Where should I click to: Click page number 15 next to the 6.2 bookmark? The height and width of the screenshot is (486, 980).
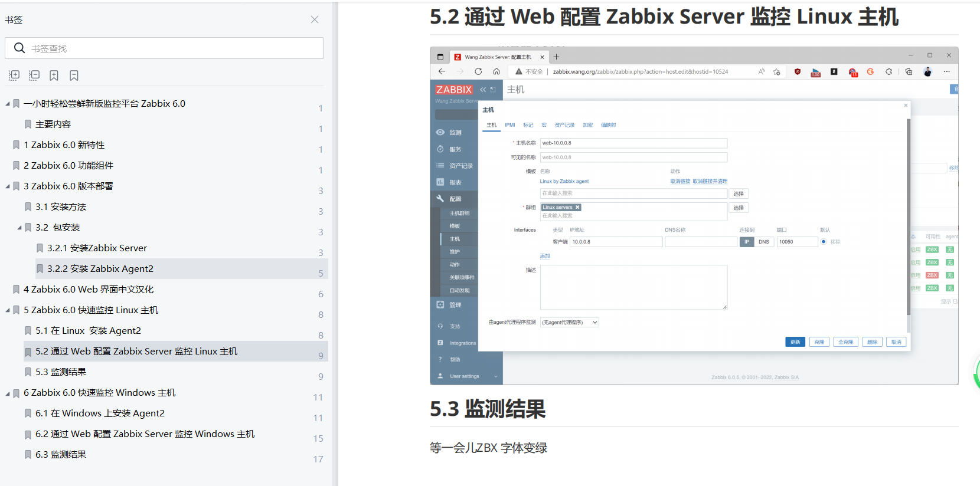click(x=318, y=439)
